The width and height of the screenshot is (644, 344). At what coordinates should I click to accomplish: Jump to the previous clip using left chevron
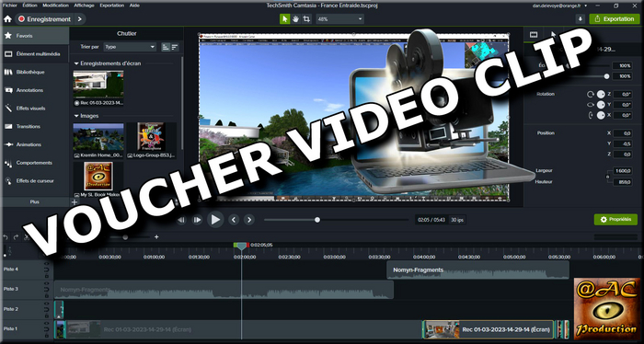tap(234, 220)
